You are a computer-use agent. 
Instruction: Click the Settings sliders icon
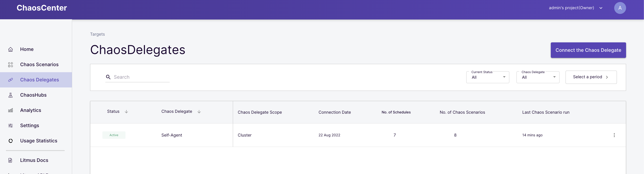coord(11,126)
